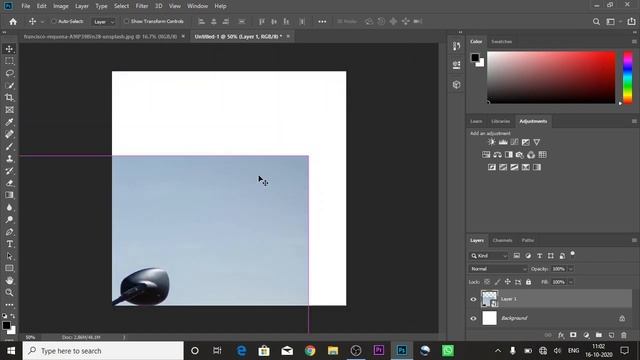Hide Layer 1 visibility eye
The image size is (640, 360).
click(473, 299)
